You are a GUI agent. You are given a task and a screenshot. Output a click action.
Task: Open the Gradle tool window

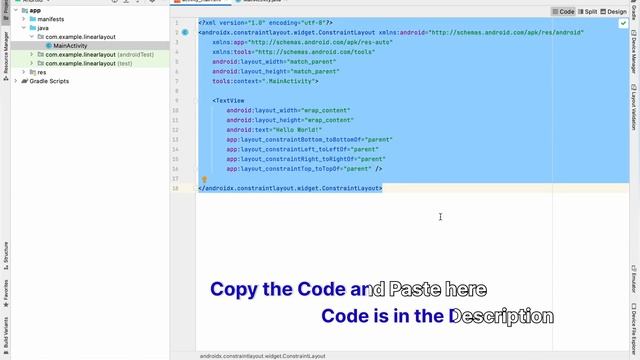(633, 10)
